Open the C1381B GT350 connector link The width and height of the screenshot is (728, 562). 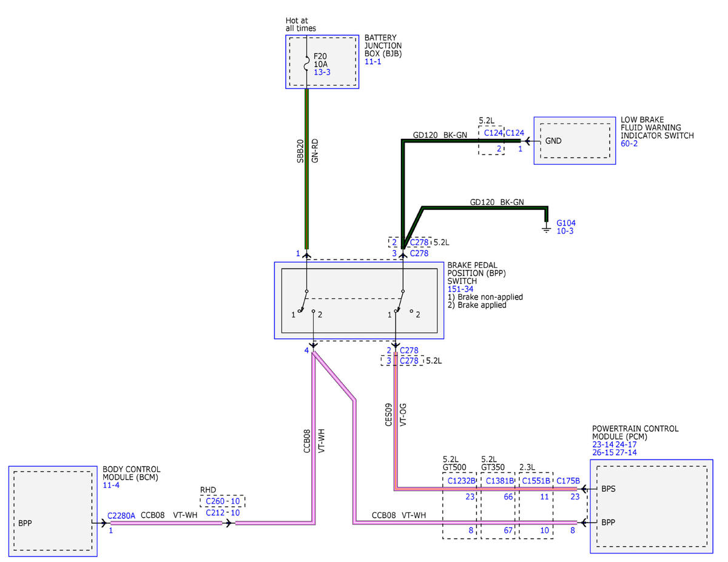click(499, 481)
